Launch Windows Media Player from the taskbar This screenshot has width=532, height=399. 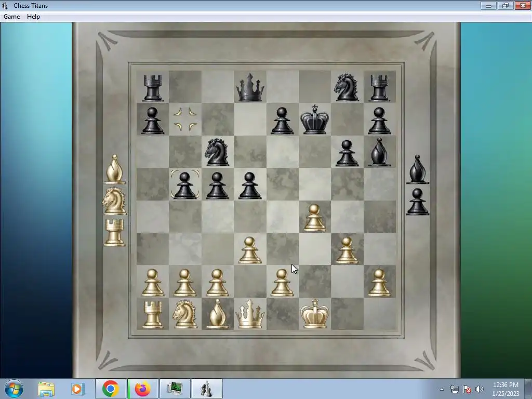[x=77, y=389]
